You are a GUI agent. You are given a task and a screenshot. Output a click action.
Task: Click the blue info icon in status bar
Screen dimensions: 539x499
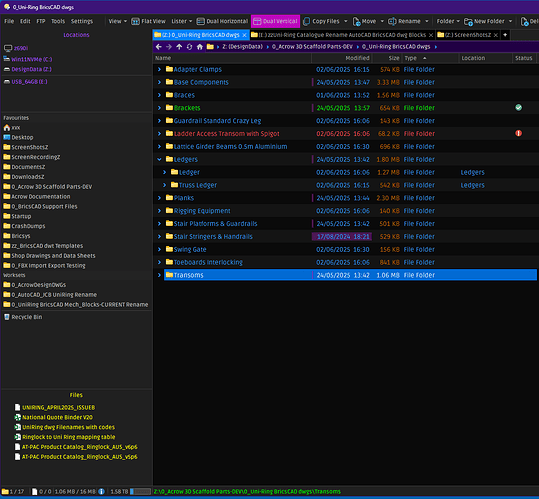click(x=101, y=491)
